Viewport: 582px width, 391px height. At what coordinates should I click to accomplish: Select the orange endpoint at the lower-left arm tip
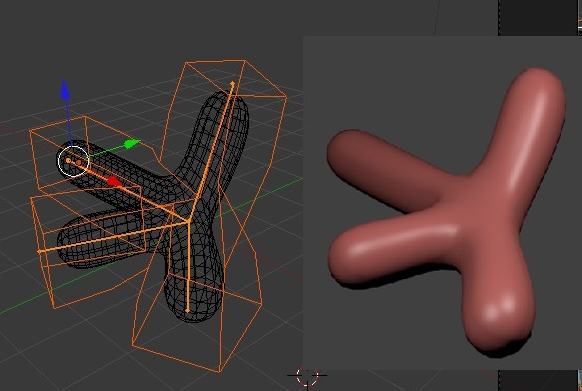[39, 251]
